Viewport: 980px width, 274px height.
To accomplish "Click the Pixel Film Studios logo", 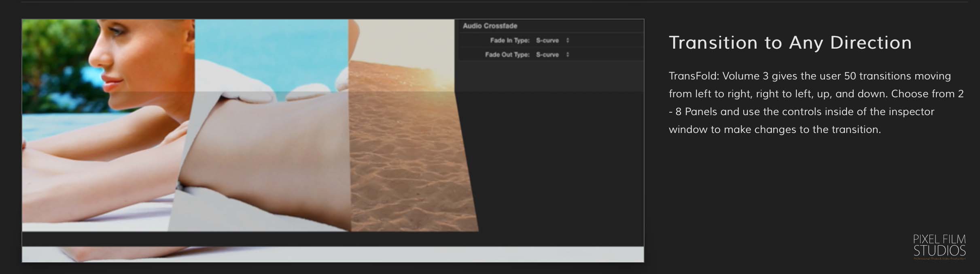I will (940, 247).
